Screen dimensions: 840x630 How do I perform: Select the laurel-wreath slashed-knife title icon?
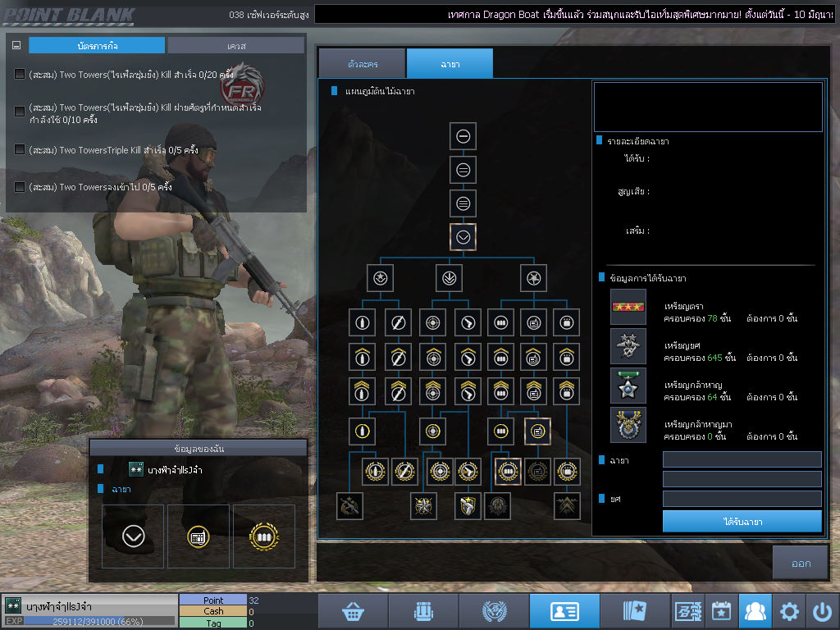coord(404,472)
